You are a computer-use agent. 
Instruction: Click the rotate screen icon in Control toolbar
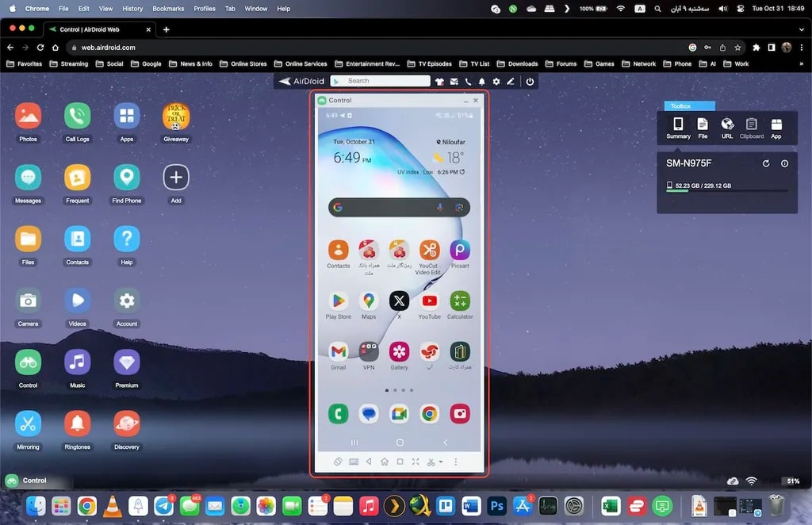[x=337, y=462]
